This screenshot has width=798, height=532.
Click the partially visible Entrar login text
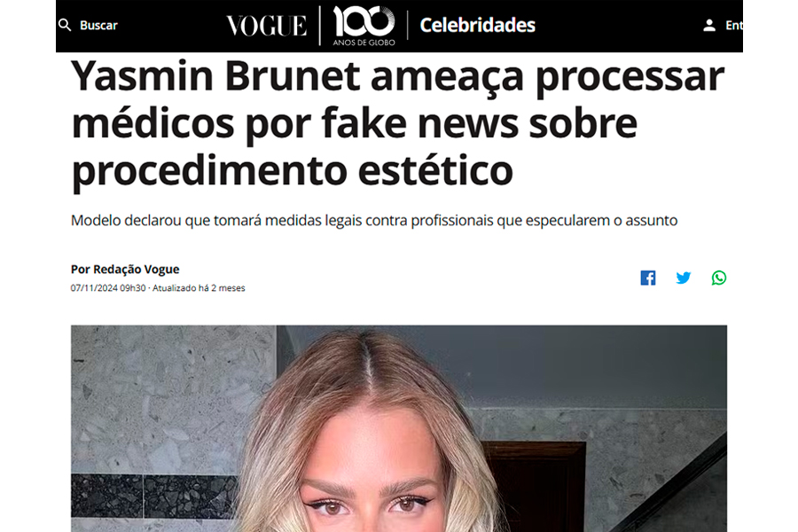(734, 25)
